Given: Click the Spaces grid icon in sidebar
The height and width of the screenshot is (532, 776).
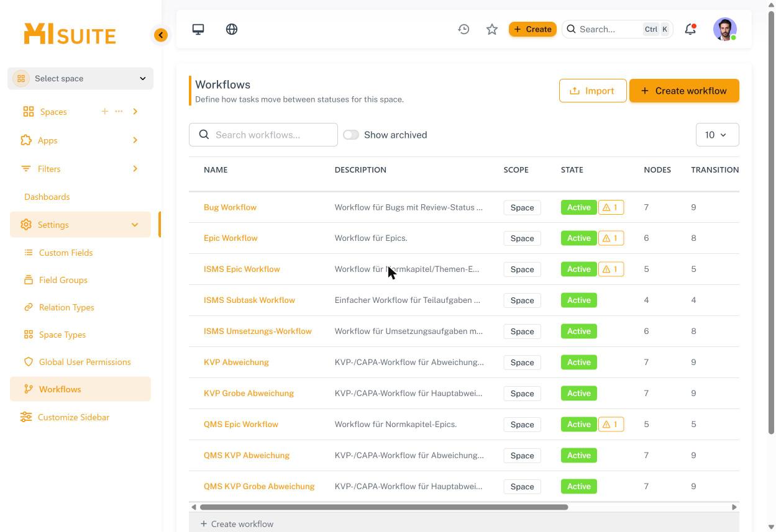Looking at the screenshot, I should point(29,112).
